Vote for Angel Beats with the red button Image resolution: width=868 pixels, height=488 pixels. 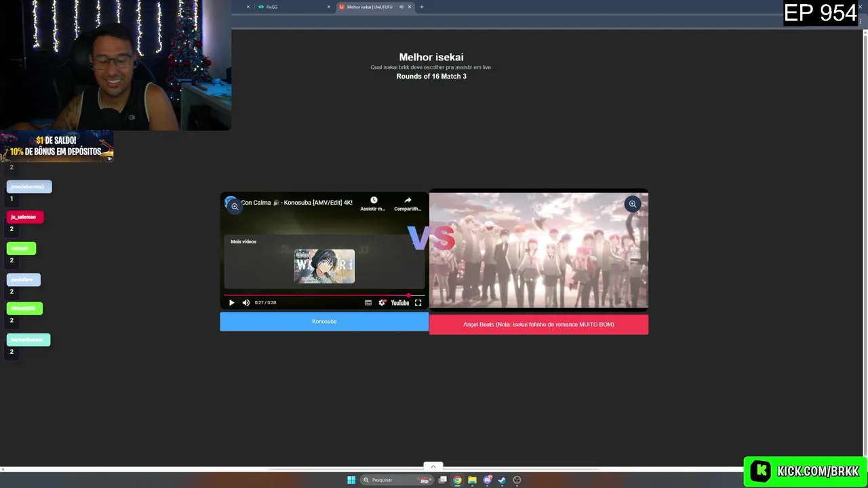[538, 324]
